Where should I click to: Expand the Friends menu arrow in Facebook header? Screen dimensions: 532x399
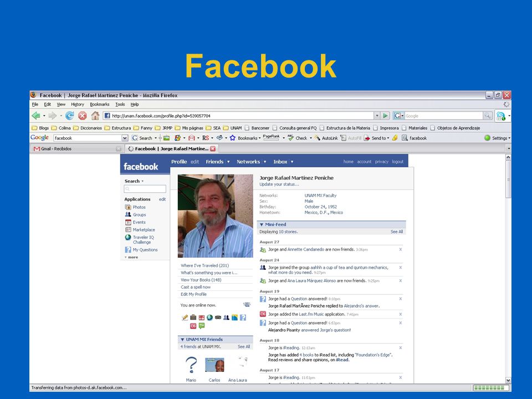[228, 162]
